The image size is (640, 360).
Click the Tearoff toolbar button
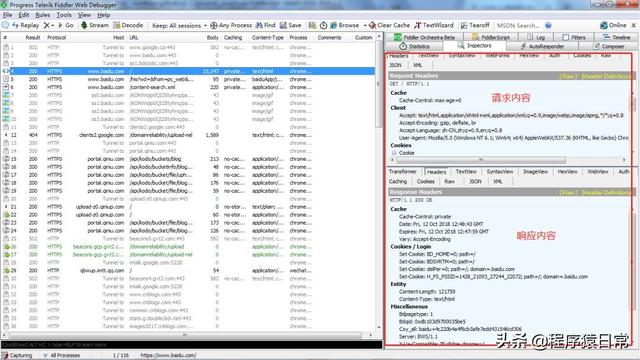click(475, 25)
